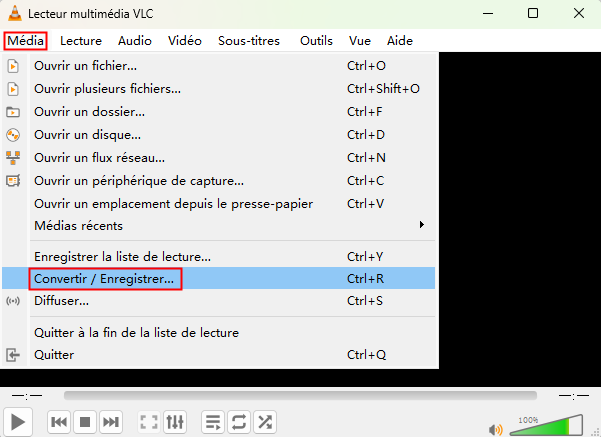Choose Ouvrir un disque... entry
The image size is (601, 437).
218,135
